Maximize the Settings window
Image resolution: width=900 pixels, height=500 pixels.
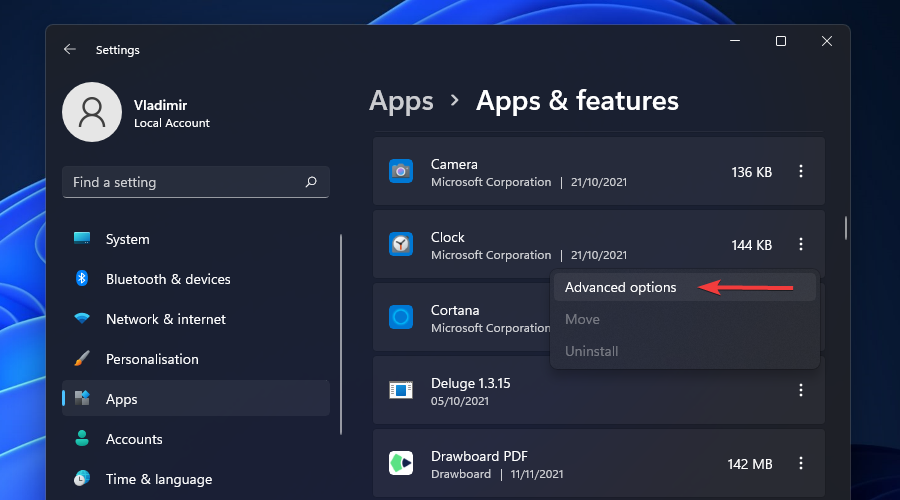click(781, 41)
